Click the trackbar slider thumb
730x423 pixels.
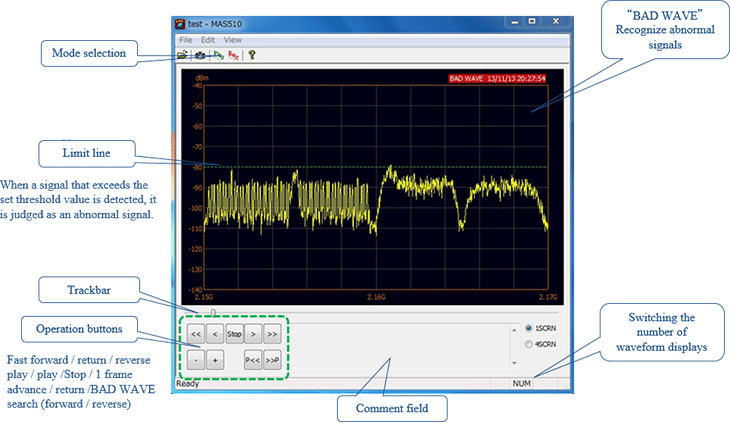pos(213,313)
